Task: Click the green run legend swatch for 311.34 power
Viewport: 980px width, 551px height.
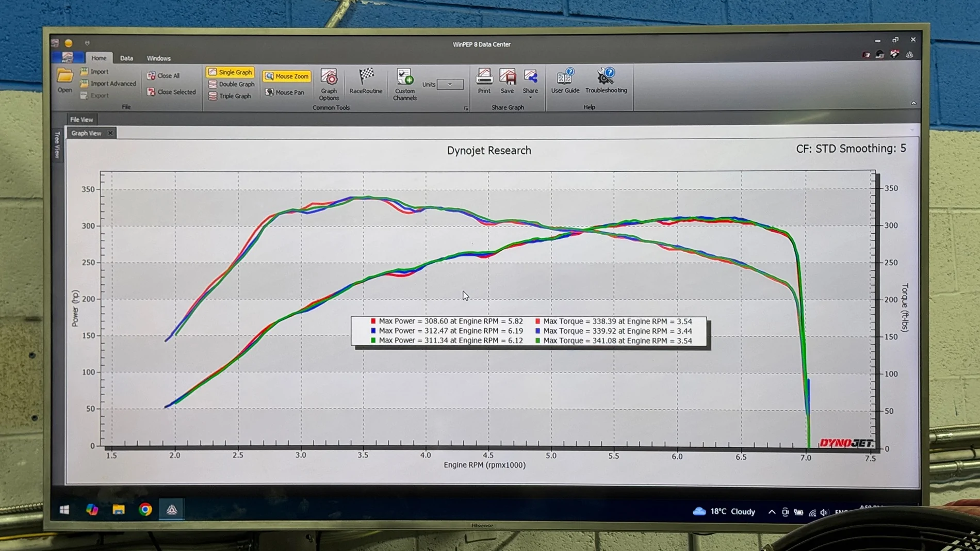Action: point(373,341)
